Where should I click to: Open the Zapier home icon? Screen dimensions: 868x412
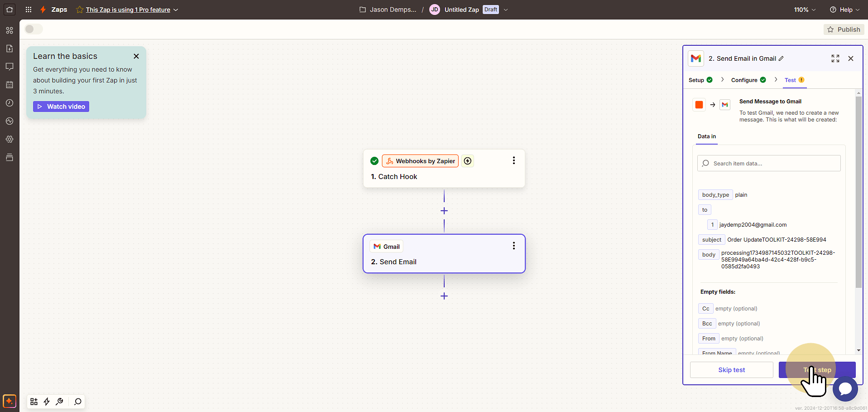coord(10,10)
